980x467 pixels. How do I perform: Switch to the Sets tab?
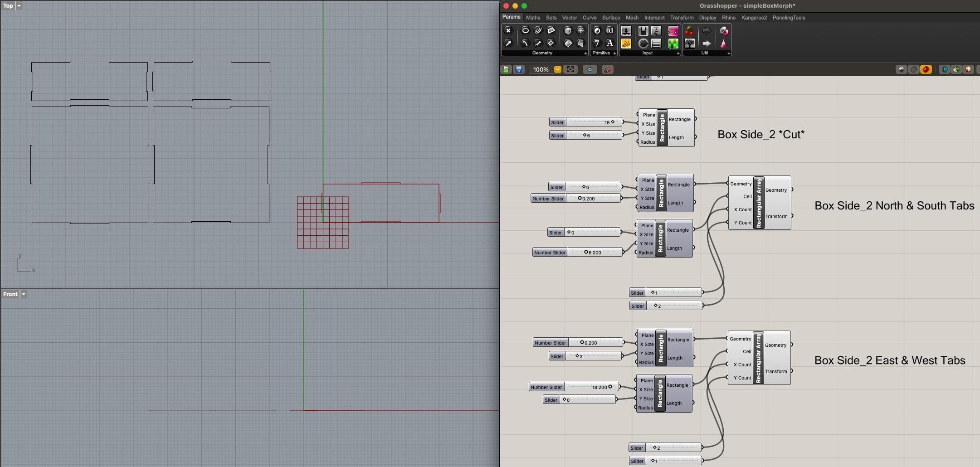[x=551, y=18]
